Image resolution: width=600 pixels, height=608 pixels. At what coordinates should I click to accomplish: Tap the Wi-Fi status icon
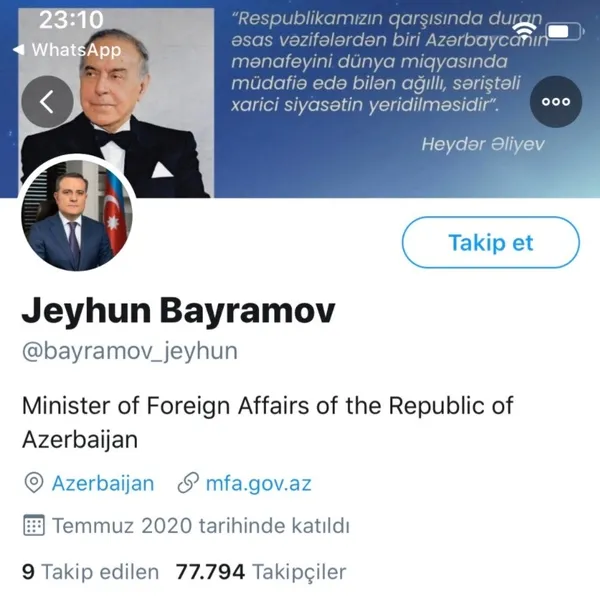(x=524, y=30)
